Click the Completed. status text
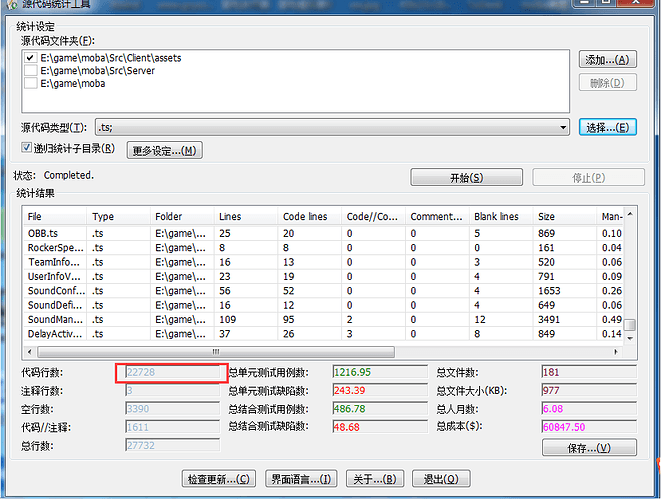Viewport: 661px width, 500px height. [69, 175]
